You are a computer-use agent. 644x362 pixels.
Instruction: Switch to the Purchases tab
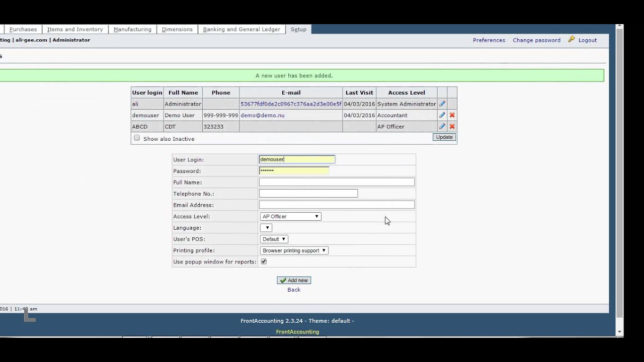23,29
